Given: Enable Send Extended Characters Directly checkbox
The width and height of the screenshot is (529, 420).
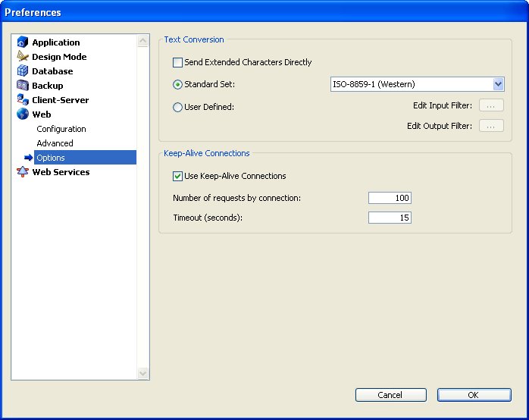Looking at the screenshot, I should 178,62.
